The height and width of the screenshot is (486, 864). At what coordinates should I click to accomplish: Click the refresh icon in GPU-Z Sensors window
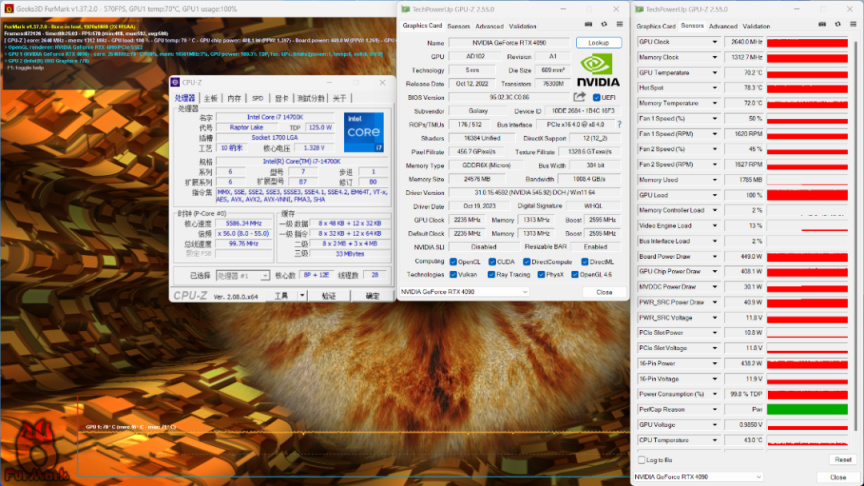pyautogui.click(x=838, y=24)
